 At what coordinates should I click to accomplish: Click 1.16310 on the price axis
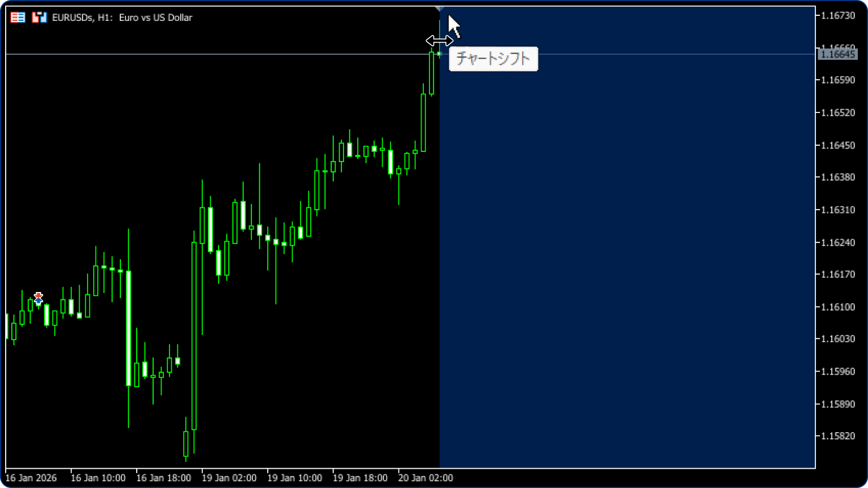(838, 210)
